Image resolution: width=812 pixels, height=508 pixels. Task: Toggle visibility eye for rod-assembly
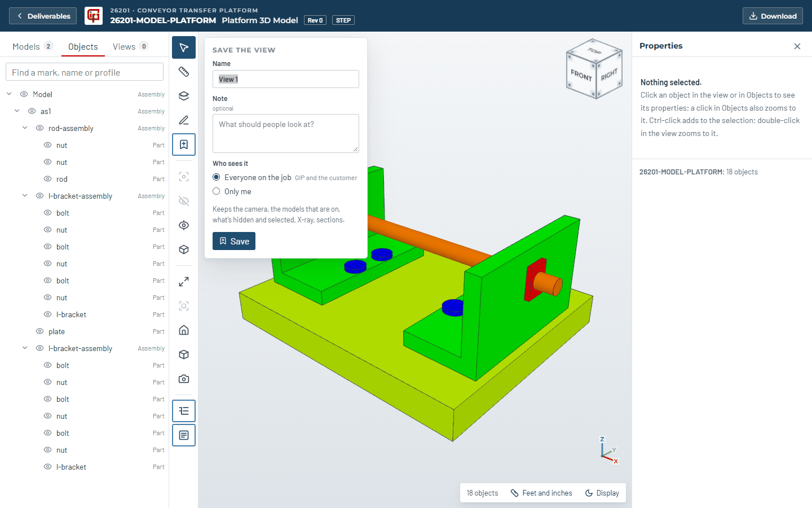[x=40, y=128]
